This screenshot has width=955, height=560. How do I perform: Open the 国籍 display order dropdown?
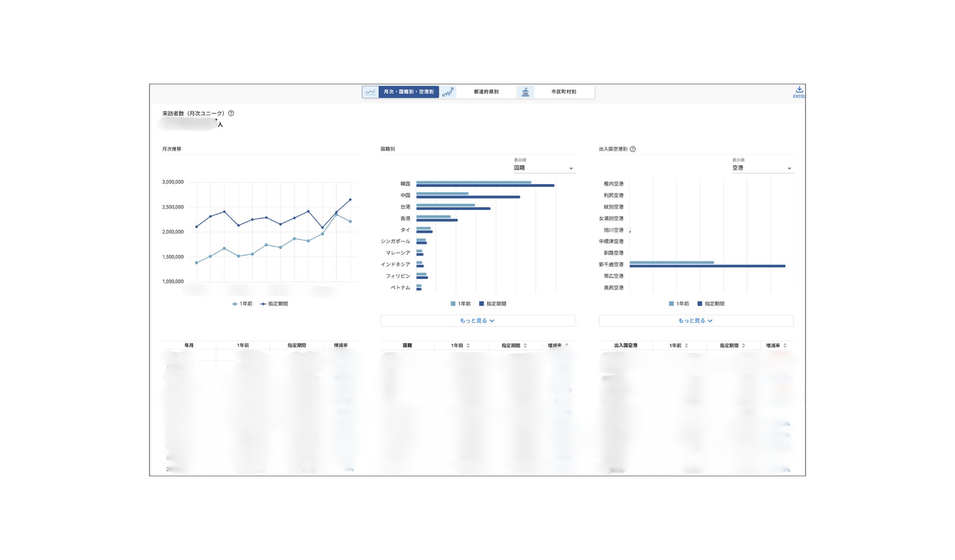click(544, 168)
